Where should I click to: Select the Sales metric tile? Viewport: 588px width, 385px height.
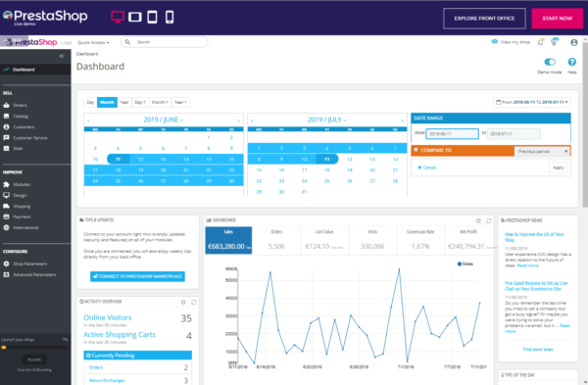tap(228, 240)
